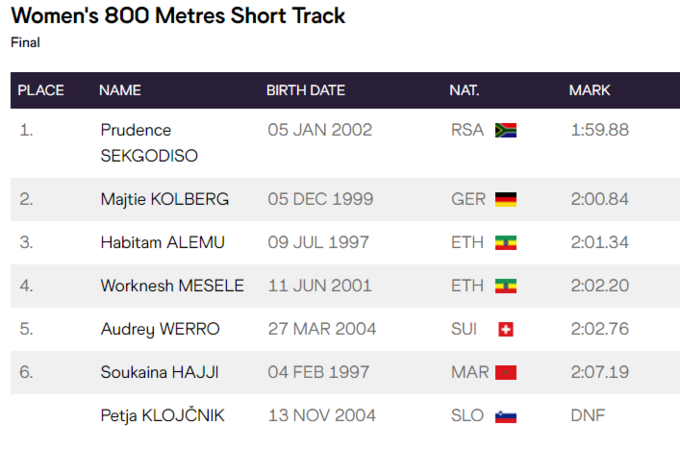Click the winning mark 1:59.88

tap(599, 130)
